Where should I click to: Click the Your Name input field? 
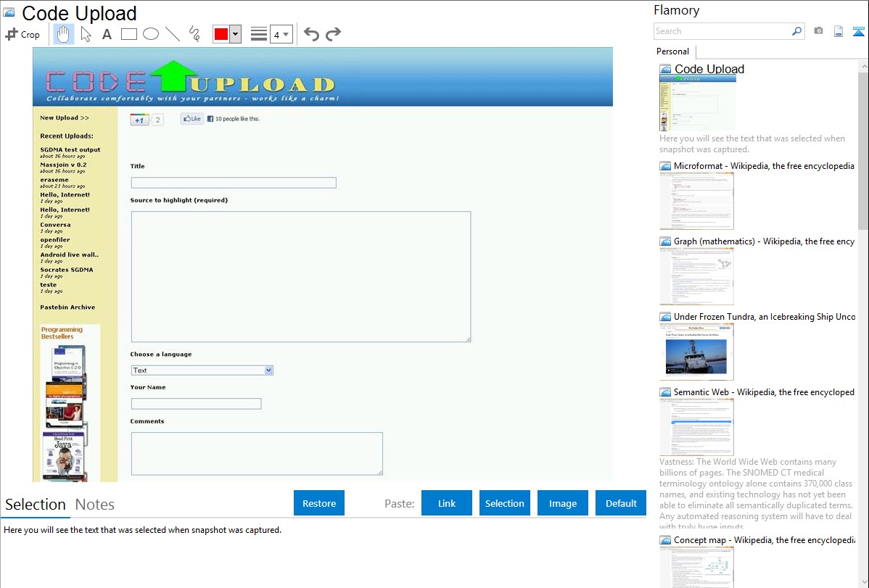[x=196, y=403]
